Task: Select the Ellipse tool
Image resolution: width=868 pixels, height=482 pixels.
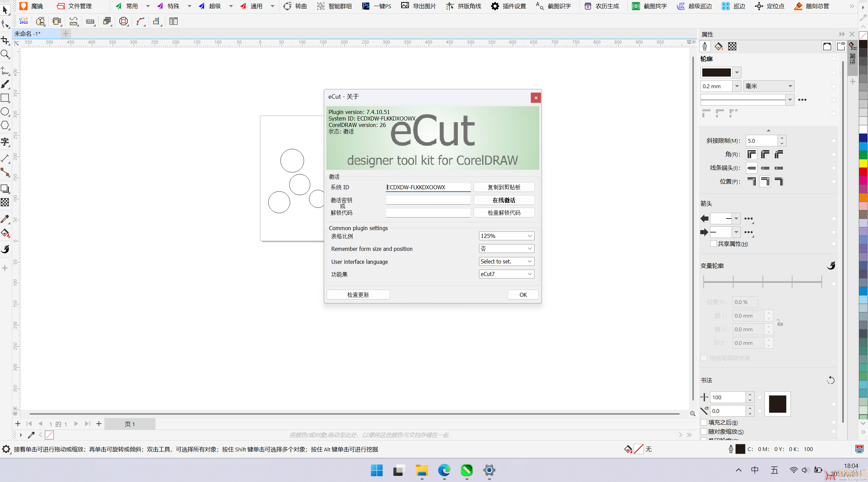Action: [5, 112]
